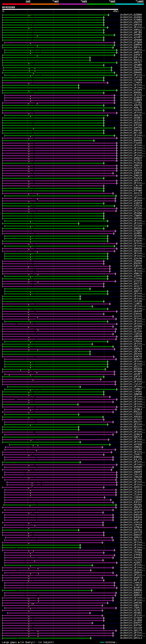Select the UniRef100_Q94AW8 label

131,40
